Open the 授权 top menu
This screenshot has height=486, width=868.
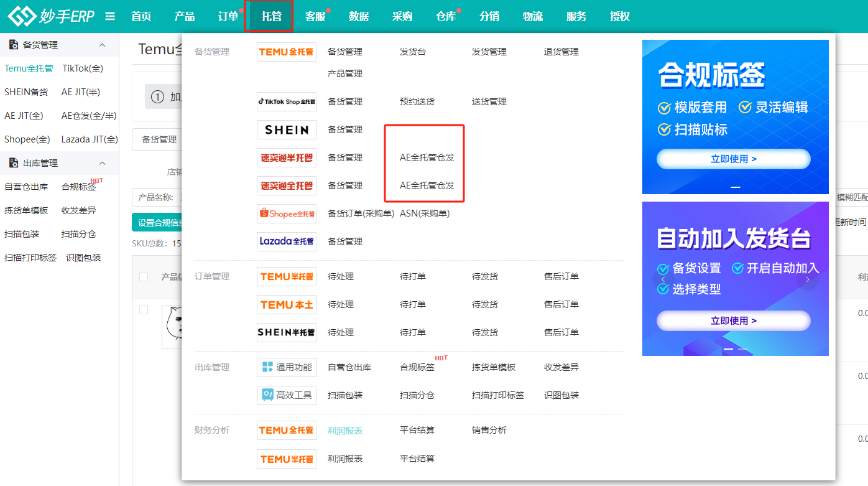point(620,17)
